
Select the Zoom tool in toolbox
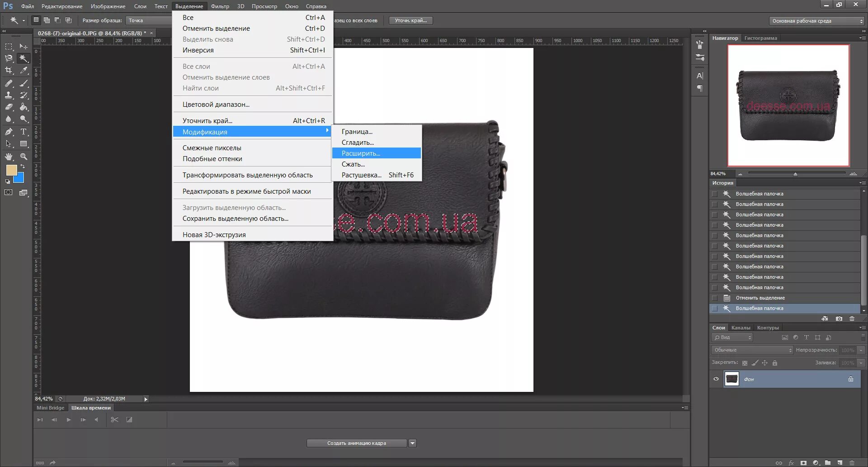(x=24, y=157)
